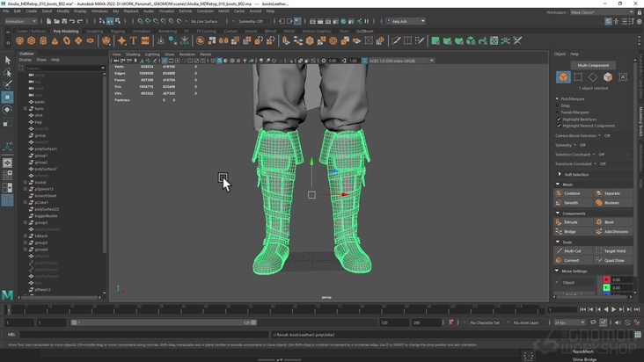Click the Undo arrow icon
Screen dimensions: 644x362
(72, 21)
